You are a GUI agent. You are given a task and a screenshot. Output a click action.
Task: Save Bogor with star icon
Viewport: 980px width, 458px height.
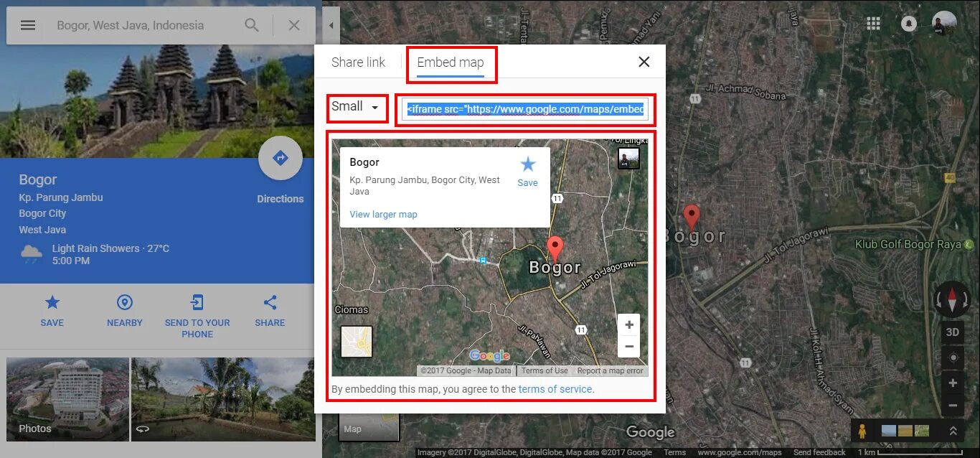click(52, 302)
